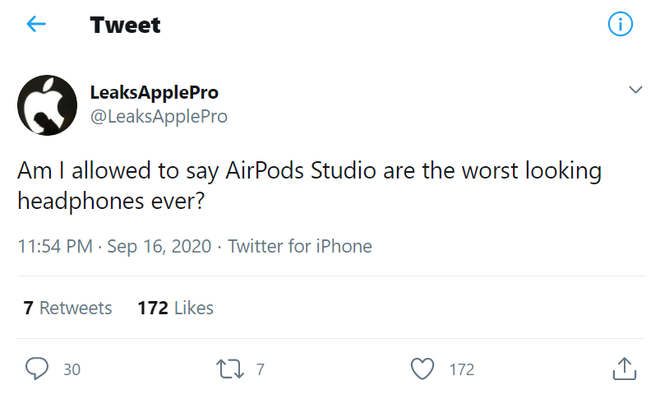View the 7 Retweets list
Image resolution: width=660 pixels, height=399 pixels.
pyautogui.click(x=68, y=308)
